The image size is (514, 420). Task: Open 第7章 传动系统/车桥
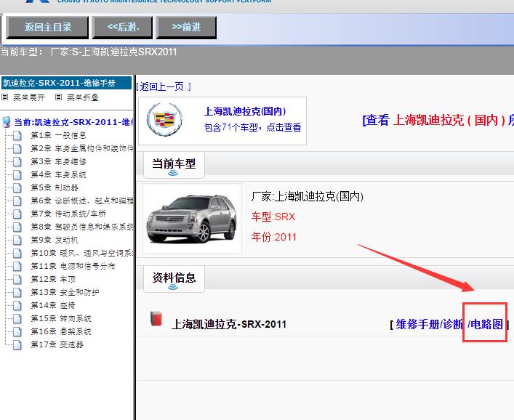tap(68, 214)
